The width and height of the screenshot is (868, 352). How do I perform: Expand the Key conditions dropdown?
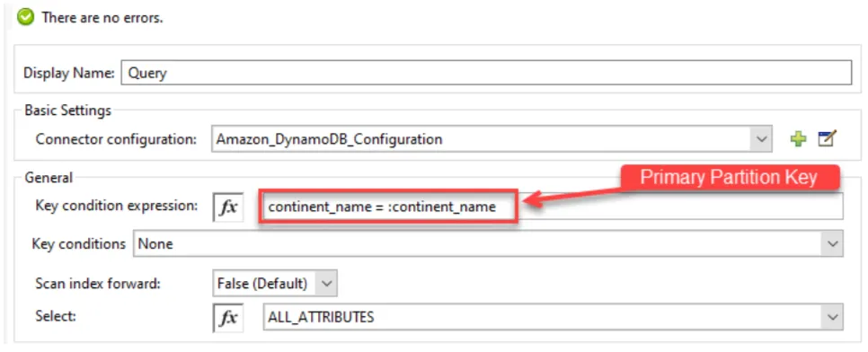pyautogui.click(x=832, y=244)
